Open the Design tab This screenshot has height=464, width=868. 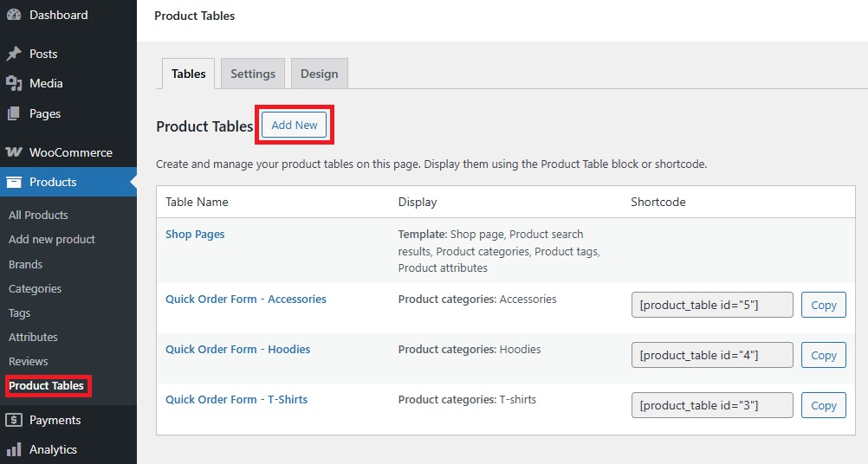tap(319, 74)
